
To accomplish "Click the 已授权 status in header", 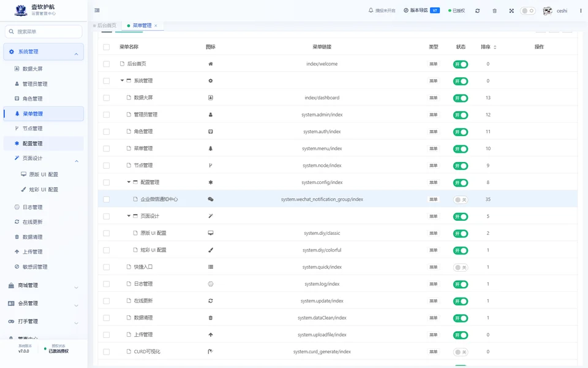I will 457,11.
